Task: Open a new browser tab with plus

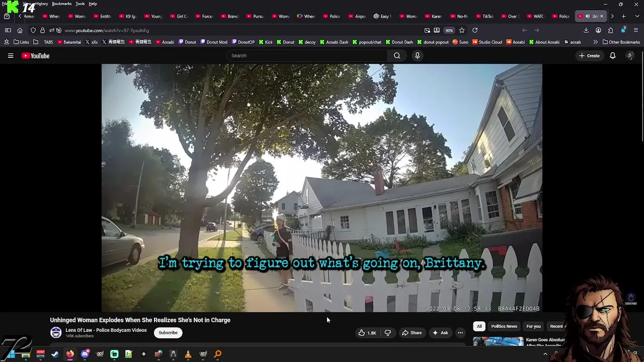Action: tap(623, 16)
